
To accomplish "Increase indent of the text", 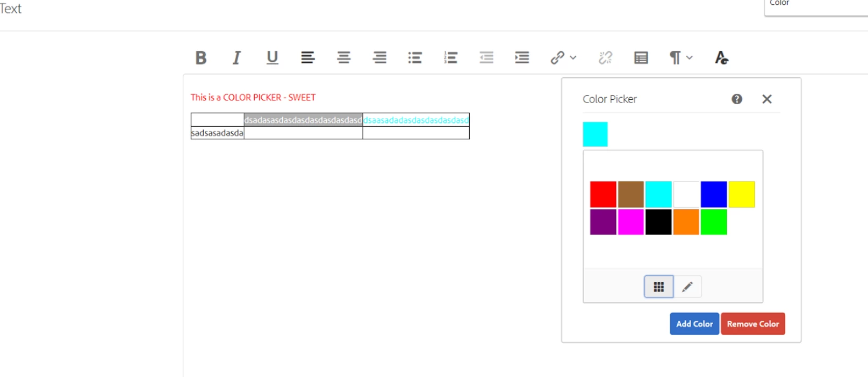I will coord(522,57).
